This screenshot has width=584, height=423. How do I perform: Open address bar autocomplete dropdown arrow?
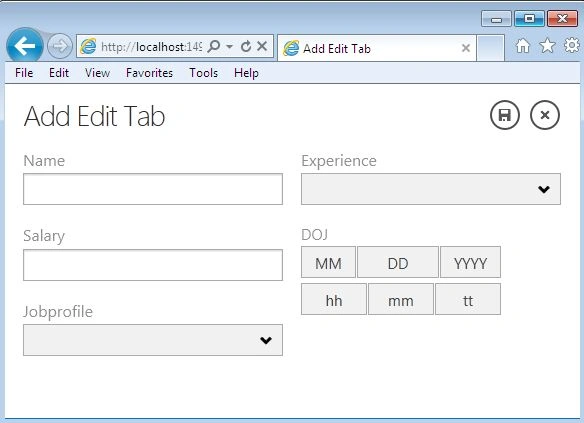click(x=230, y=47)
